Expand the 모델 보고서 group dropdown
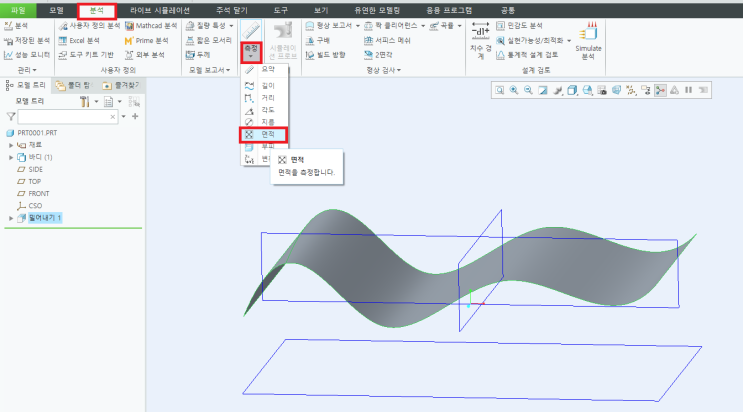Viewport: 743px width, 412px height. (209, 70)
